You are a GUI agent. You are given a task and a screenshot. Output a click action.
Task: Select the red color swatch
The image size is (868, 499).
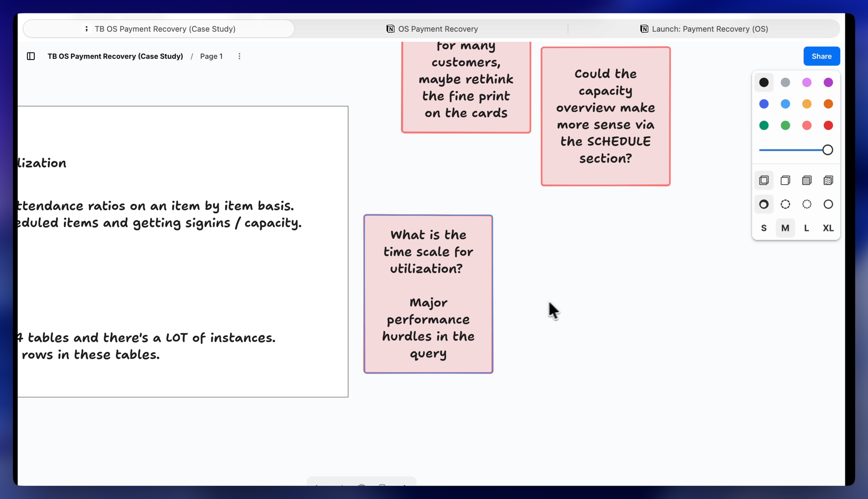pyautogui.click(x=828, y=126)
